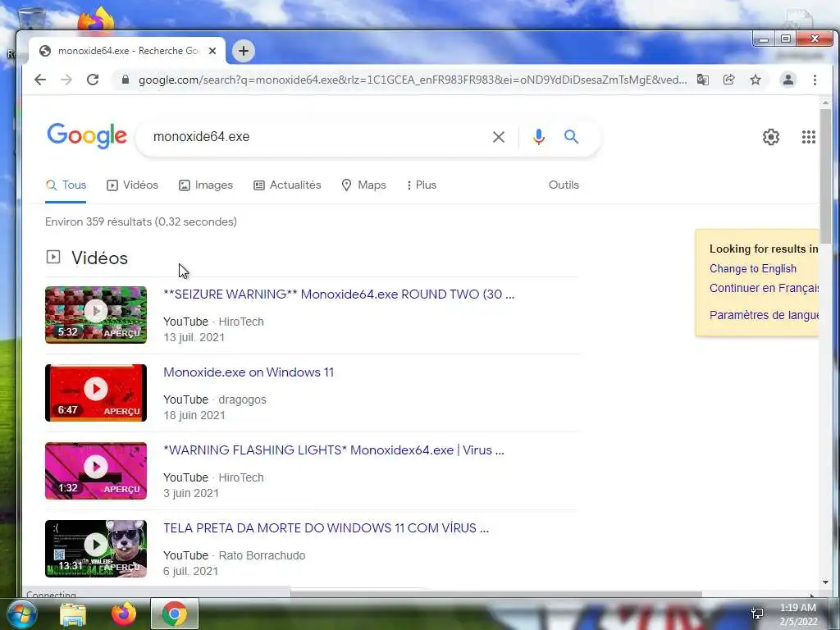Click the vertical scrollbar thumb
The height and width of the screenshot is (630, 840).
825,177
